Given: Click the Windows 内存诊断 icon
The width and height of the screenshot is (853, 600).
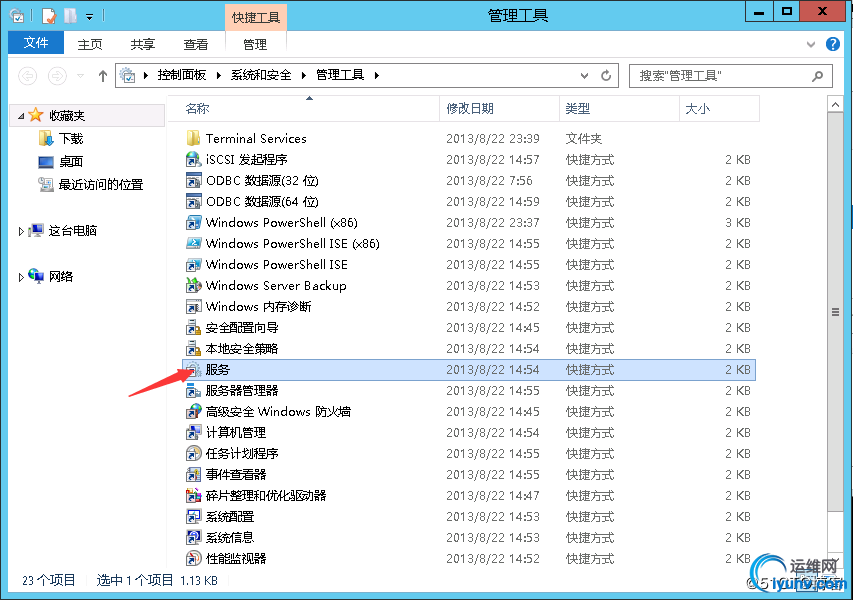Looking at the screenshot, I should [x=193, y=306].
